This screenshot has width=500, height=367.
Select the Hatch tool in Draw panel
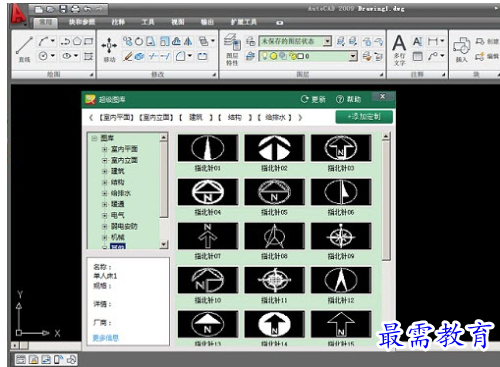coord(88,56)
